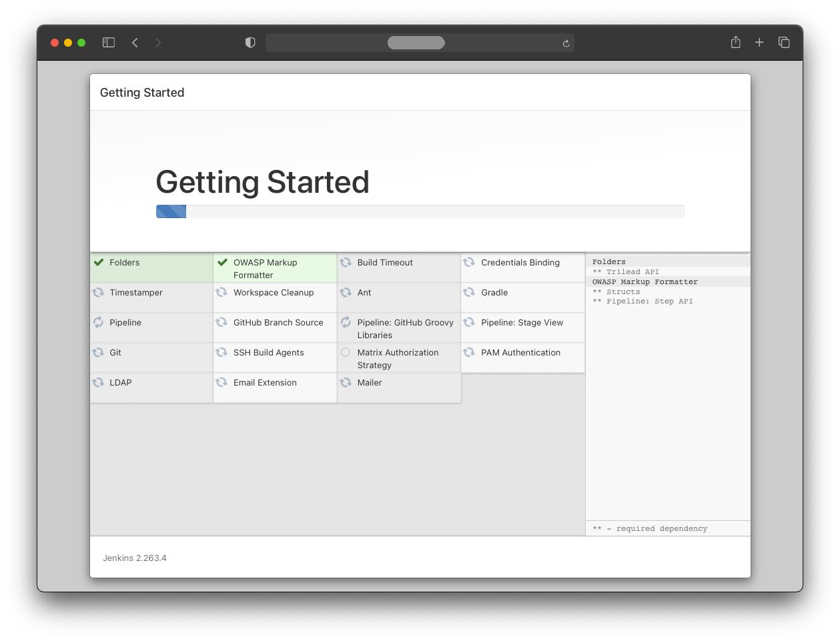
Task: Click the empty circle icon for Matrix Authorization Strategy
Action: point(346,352)
